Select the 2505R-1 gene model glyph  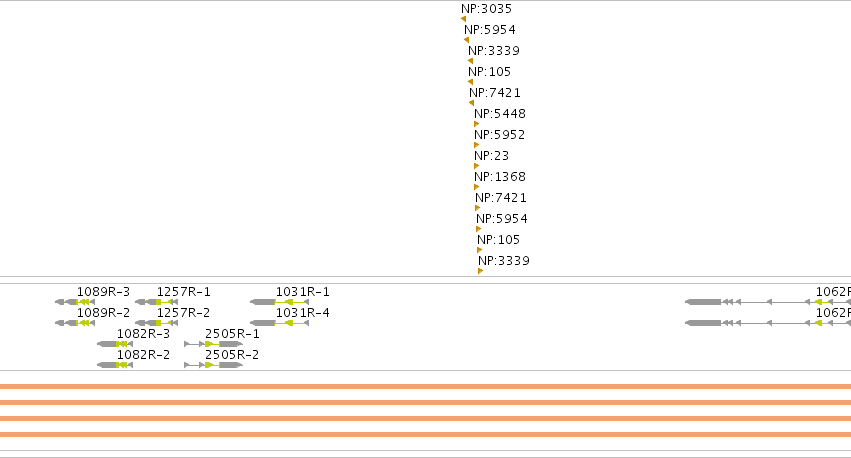point(213,344)
